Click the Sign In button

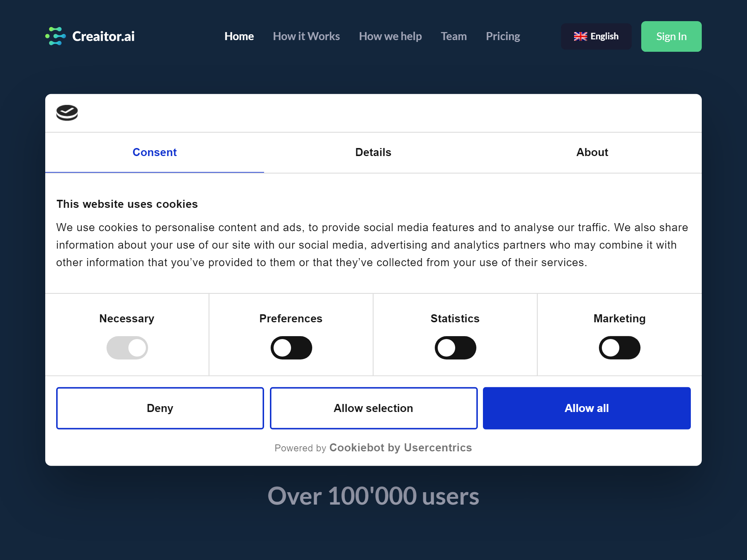671,36
